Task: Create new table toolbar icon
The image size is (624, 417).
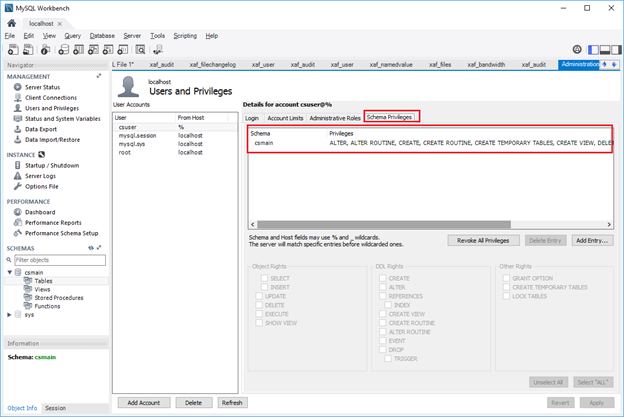Action: point(78,50)
